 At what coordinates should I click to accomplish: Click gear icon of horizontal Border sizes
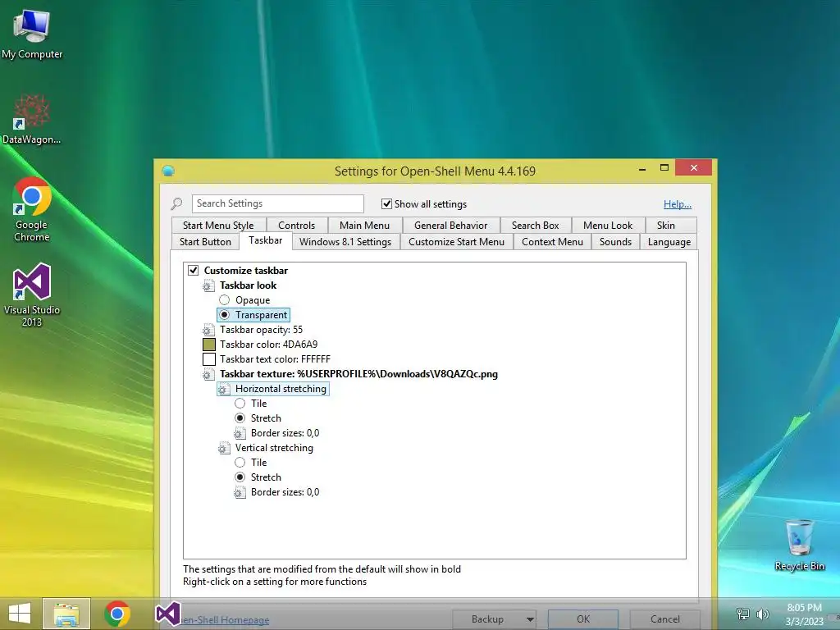coord(240,433)
